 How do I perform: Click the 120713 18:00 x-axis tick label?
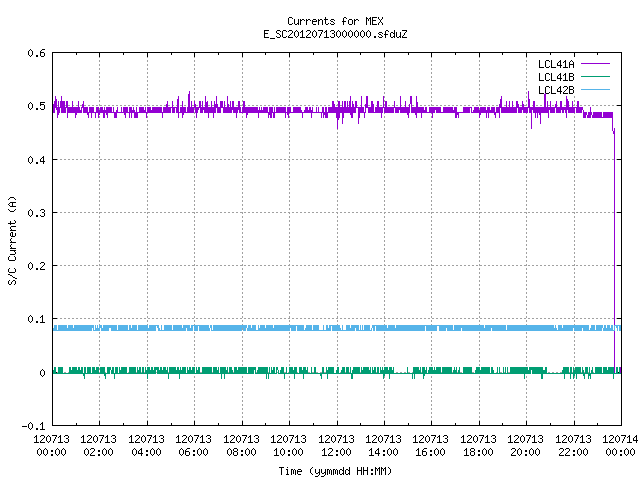pyautogui.click(x=478, y=446)
